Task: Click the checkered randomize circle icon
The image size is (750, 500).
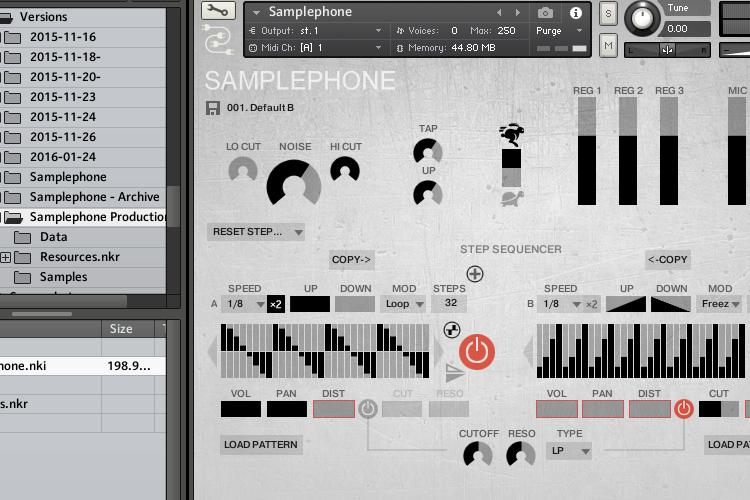Action: coord(452,330)
